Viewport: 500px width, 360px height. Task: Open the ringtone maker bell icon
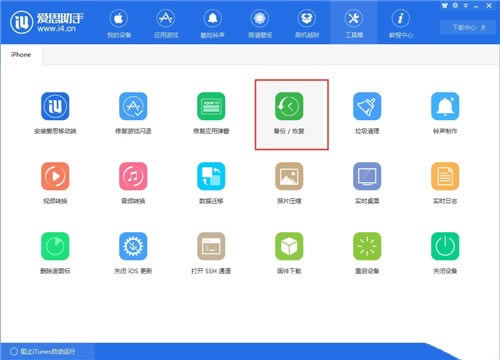[445, 106]
